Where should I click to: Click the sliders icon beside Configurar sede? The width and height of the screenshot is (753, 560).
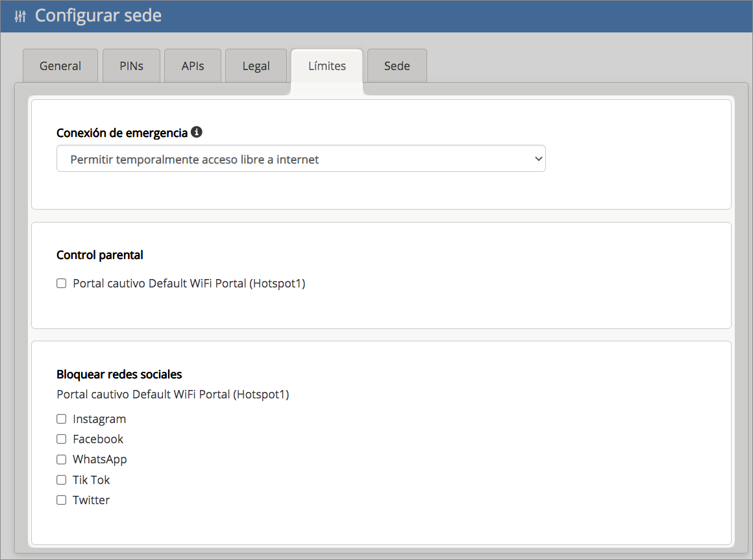coord(20,16)
